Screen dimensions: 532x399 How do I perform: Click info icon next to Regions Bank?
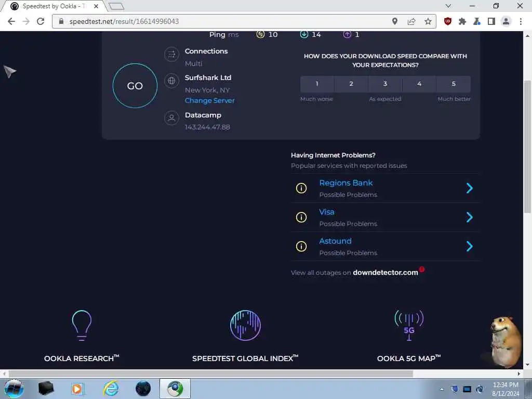(x=301, y=188)
